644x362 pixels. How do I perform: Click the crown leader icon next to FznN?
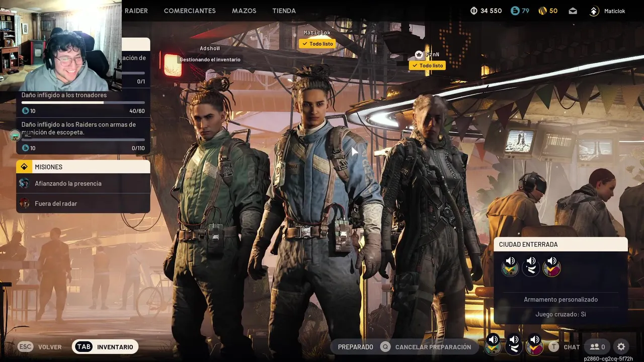pyautogui.click(x=419, y=54)
